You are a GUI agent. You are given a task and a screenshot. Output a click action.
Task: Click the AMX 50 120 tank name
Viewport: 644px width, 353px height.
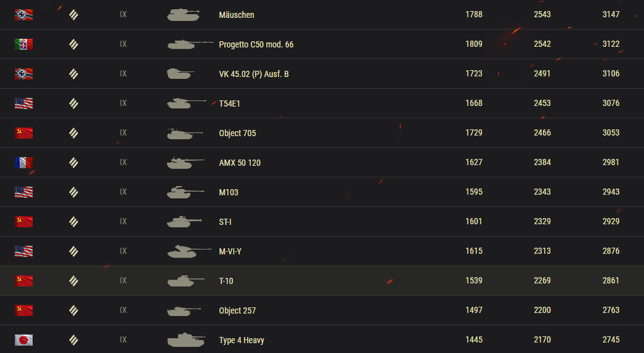[240, 163]
